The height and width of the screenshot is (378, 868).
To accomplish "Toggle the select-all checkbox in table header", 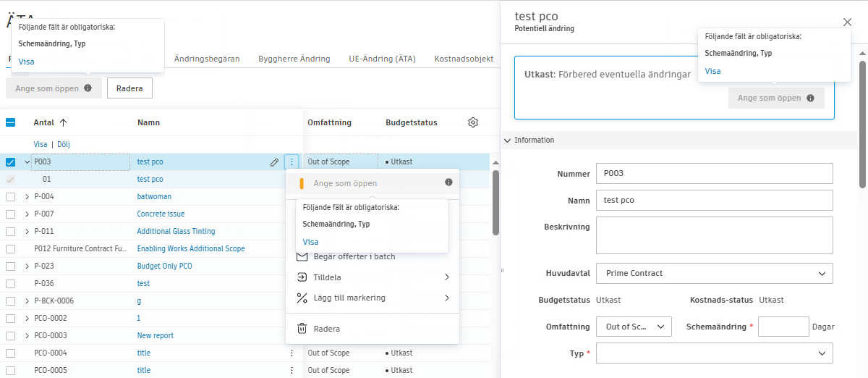I will pos(11,123).
